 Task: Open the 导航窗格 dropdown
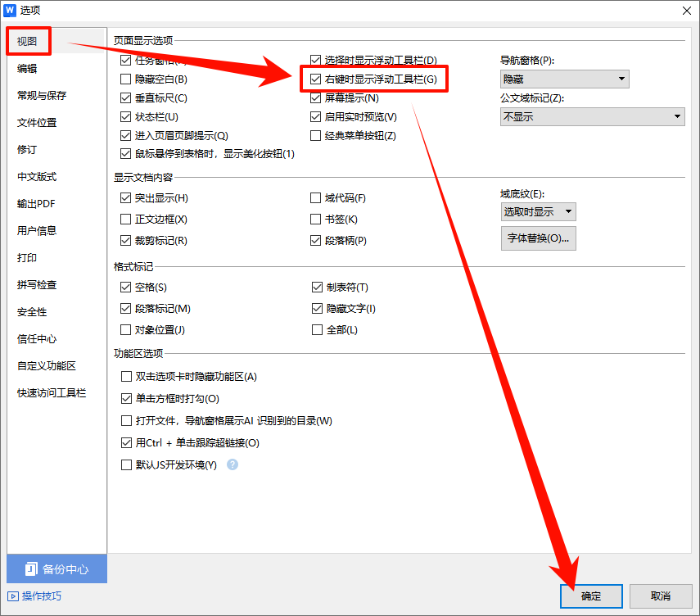pos(564,79)
